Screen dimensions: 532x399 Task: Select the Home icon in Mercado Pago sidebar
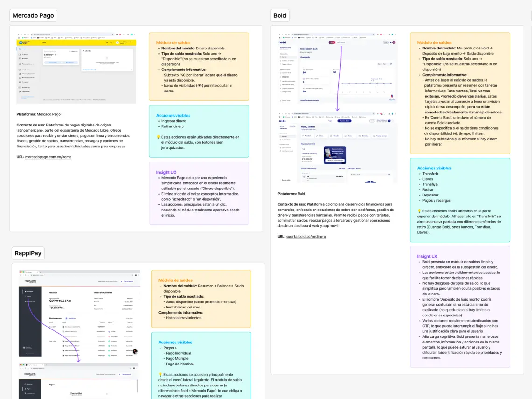[x=20, y=49]
